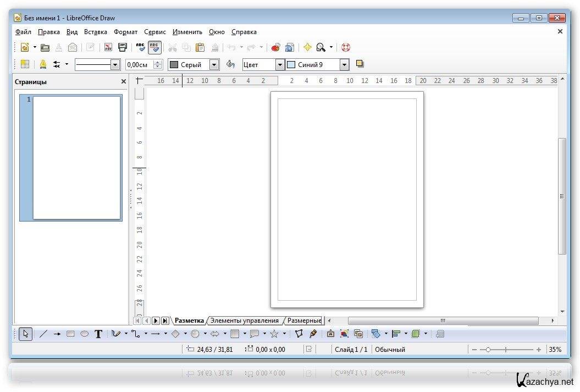Toggle display grid button
The height and width of the screenshot is (392, 580).
tap(24, 64)
